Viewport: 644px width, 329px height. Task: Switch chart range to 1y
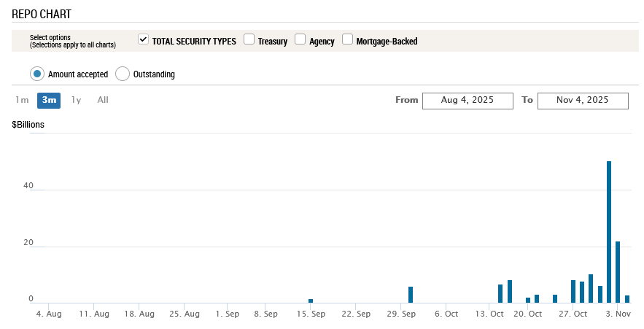(76, 100)
